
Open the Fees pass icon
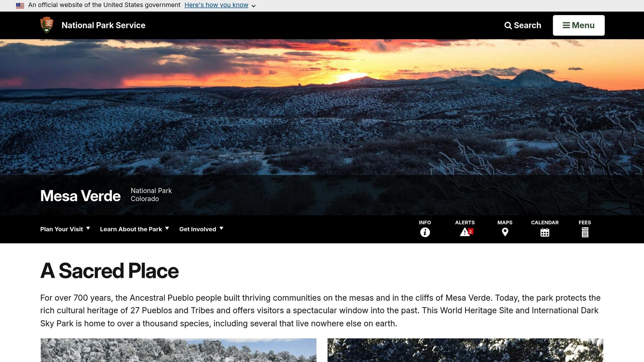click(585, 232)
